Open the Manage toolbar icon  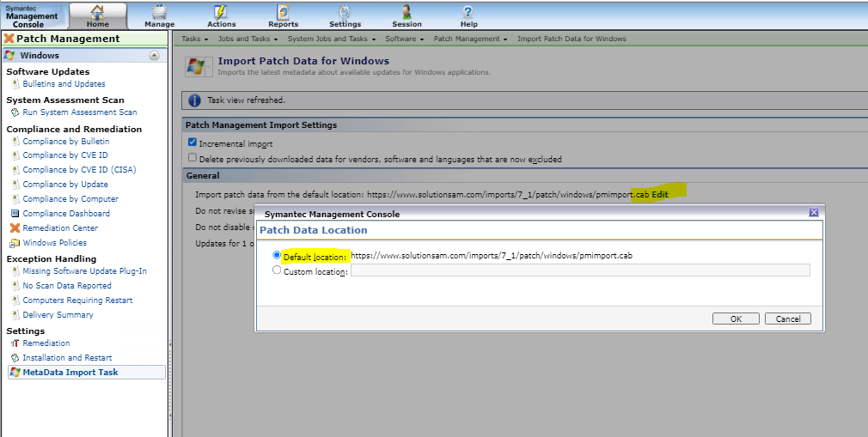click(x=160, y=12)
